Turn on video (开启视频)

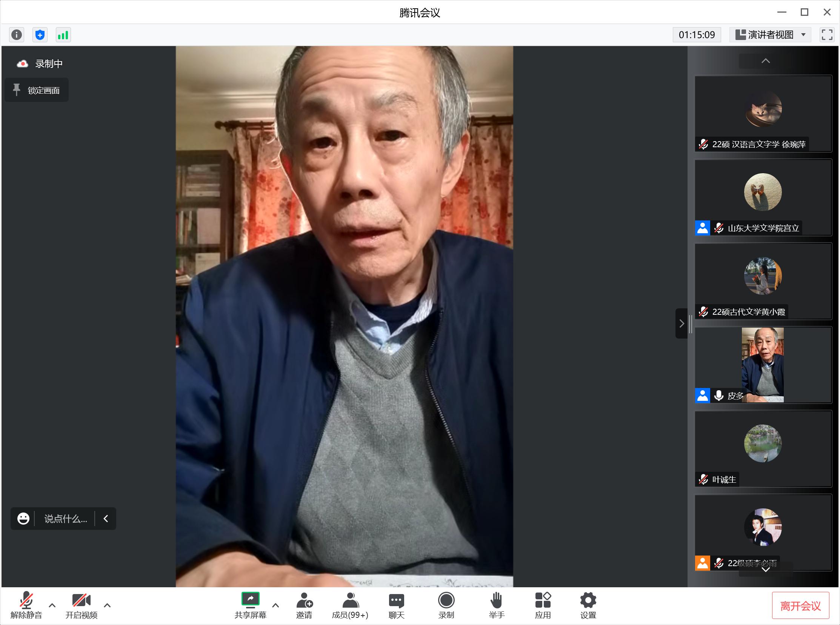pyautogui.click(x=81, y=605)
